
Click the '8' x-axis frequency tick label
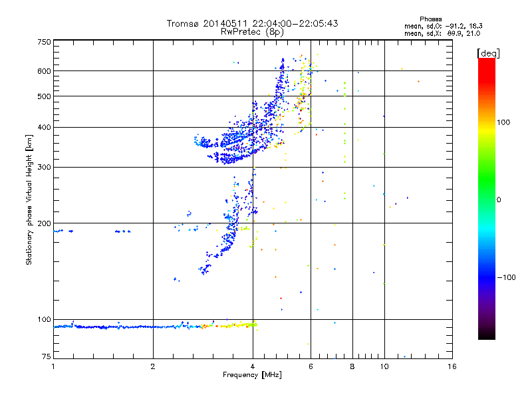click(352, 366)
